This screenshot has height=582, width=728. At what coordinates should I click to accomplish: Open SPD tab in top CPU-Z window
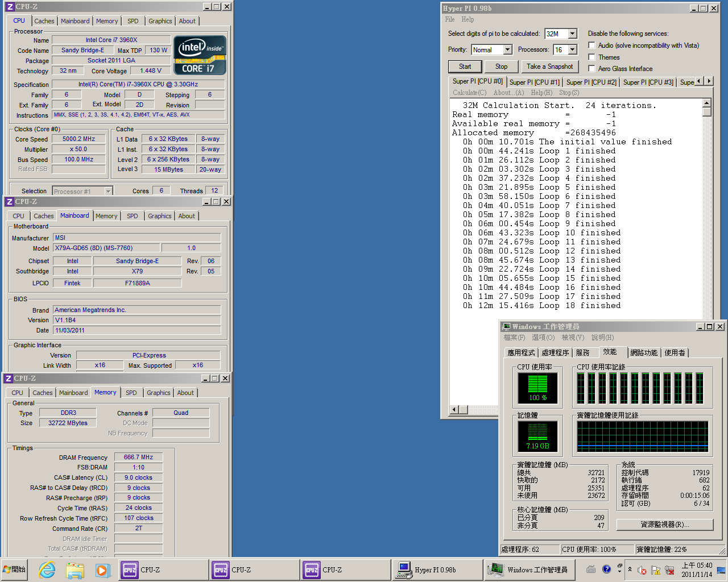pos(133,21)
